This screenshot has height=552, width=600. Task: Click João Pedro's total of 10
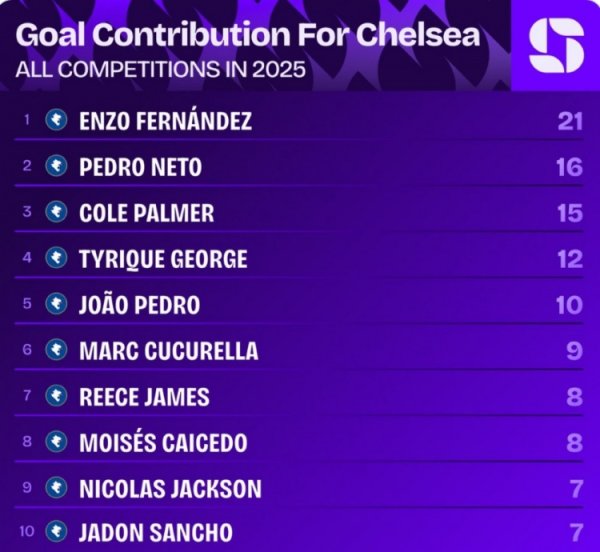click(x=569, y=304)
